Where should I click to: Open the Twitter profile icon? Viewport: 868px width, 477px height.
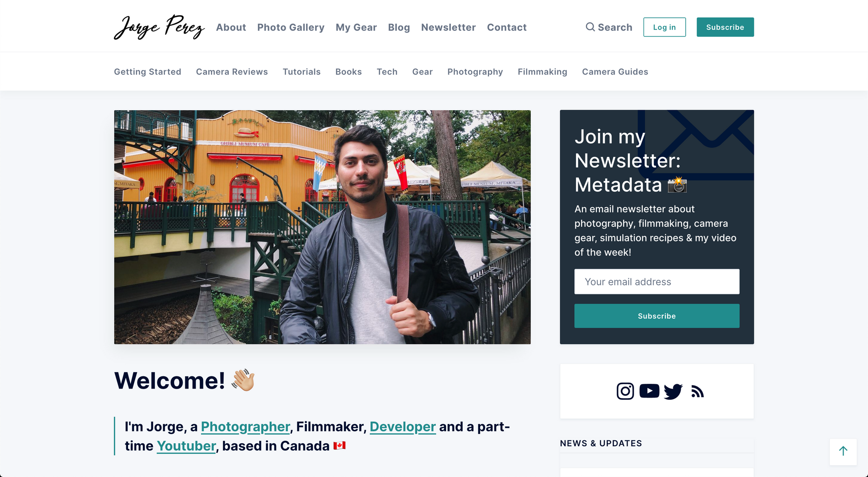click(673, 392)
